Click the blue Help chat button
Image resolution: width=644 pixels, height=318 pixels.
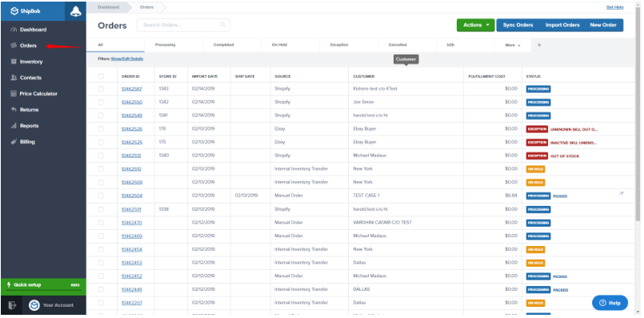pos(610,303)
